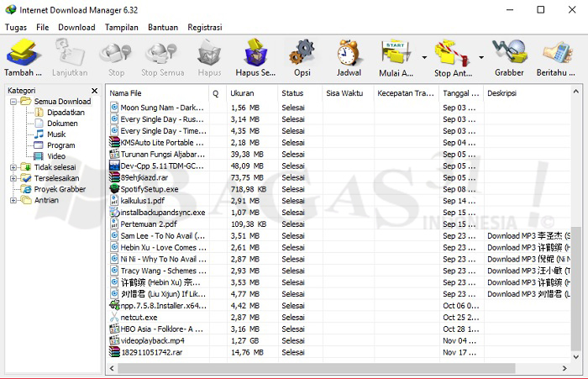Open the Registrasi menu
The width and height of the screenshot is (588, 379).
point(205,28)
